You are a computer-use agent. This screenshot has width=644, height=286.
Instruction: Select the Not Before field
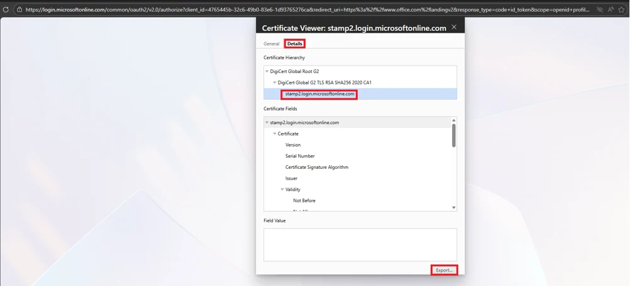(x=304, y=201)
